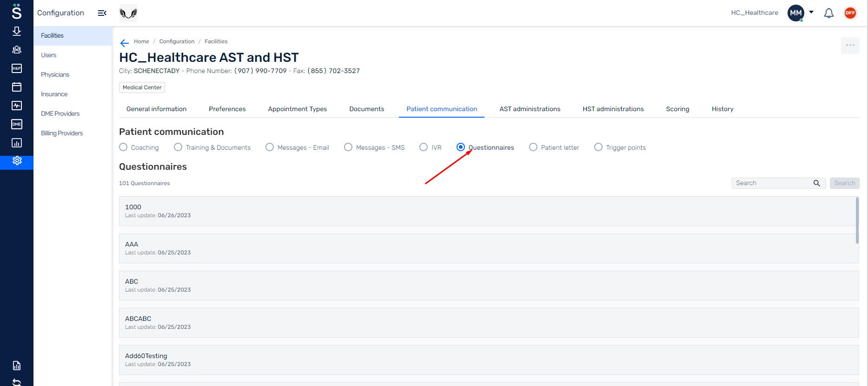This screenshot has width=868, height=386.
Task: Open the DME icon in sidebar
Action: [x=17, y=124]
